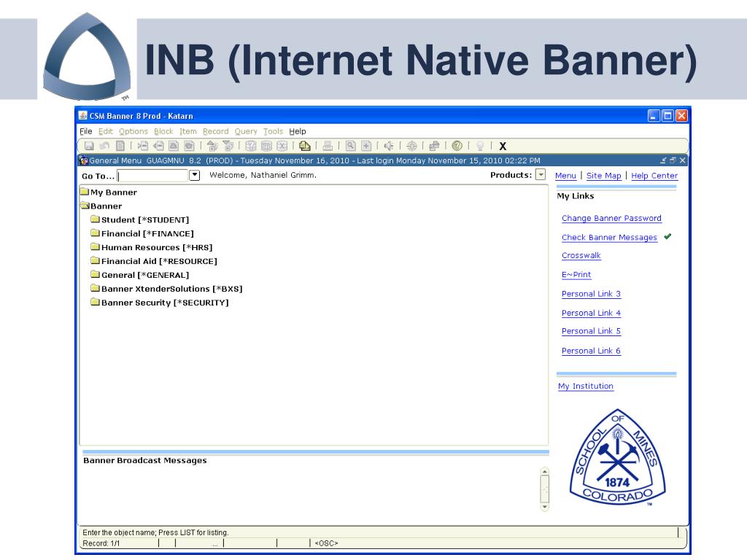Screen dimensions: 747x560
Task: Click the Personal Link 4 link
Action: coord(591,313)
